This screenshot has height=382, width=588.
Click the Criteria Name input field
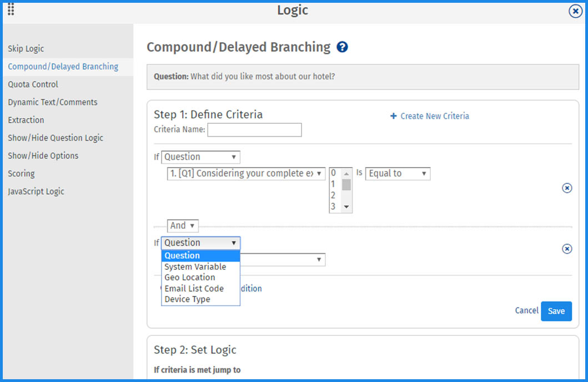pyautogui.click(x=254, y=129)
